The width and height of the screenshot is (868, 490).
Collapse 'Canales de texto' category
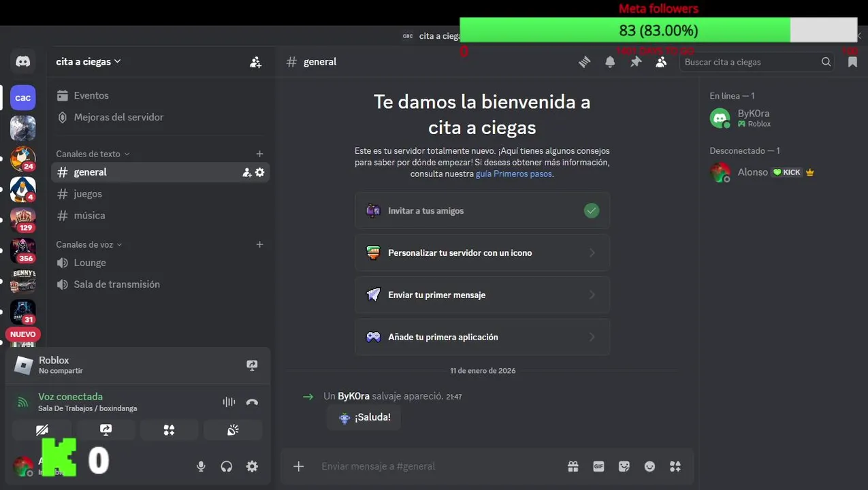pos(93,154)
